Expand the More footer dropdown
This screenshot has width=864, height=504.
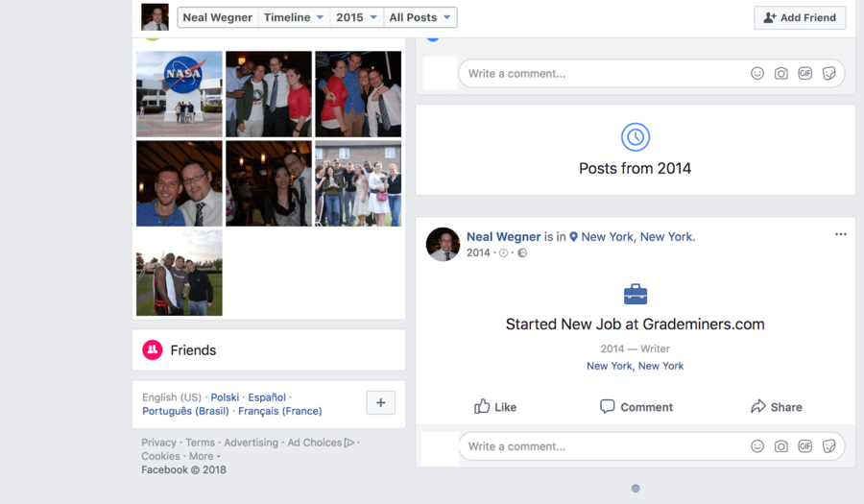[204, 456]
